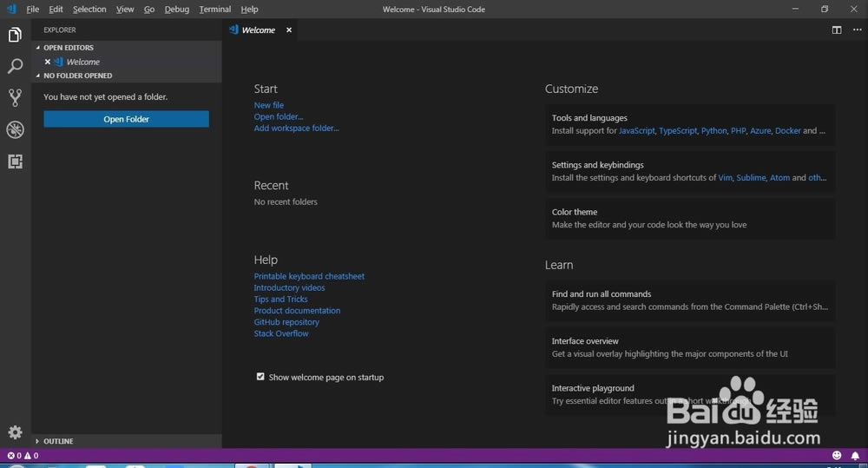Open the Selection menu
Viewport: 868px width, 468px height.
pyautogui.click(x=89, y=9)
